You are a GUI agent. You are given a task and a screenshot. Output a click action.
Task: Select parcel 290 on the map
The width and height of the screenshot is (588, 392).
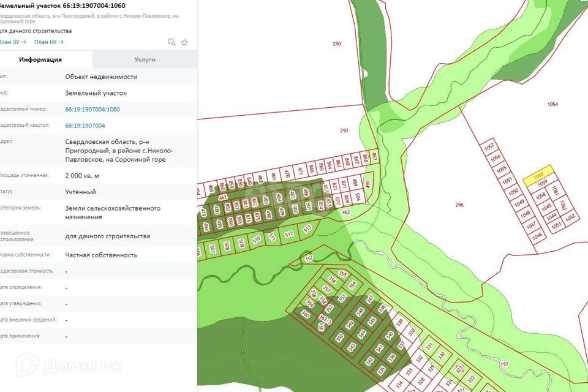pos(336,44)
